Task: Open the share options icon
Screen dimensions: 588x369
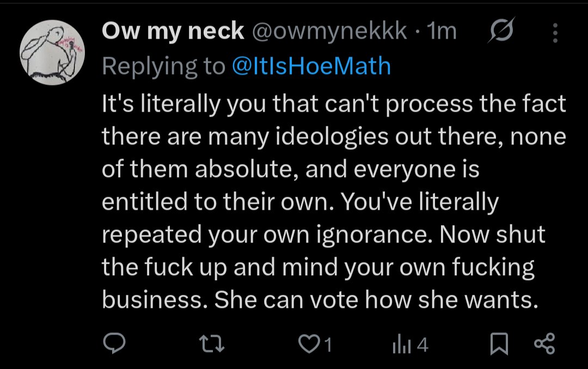Action: click(544, 344)
